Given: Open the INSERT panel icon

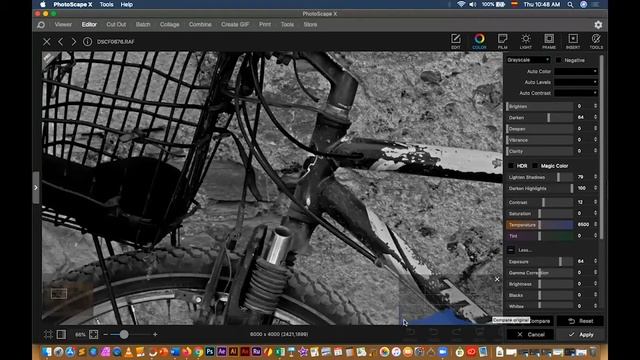Looking at the screenshot, I should click(573, 41).
